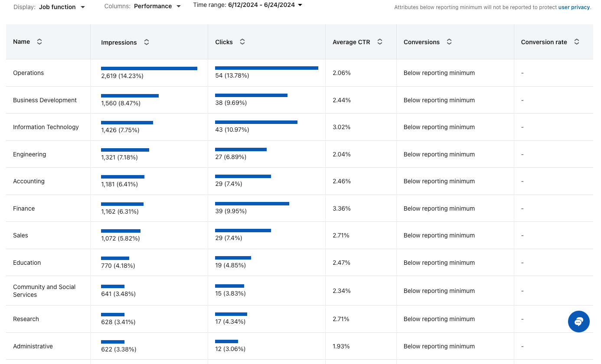Image resolution: width=601 pixels, height=364 pixels.
Task: Sort by Conversions column icon
Action: (x=449, y=42)
